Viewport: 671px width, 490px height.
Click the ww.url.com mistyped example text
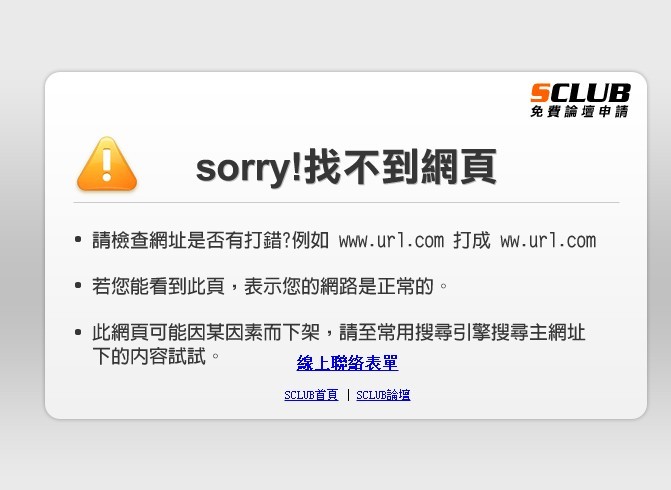pyautogui.click(x=548, y=241)
